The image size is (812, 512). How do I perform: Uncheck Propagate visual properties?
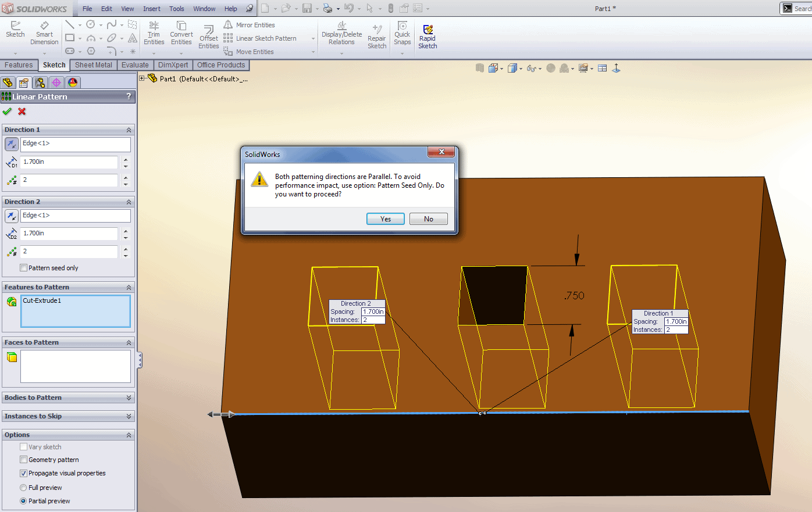click(24, 473)
